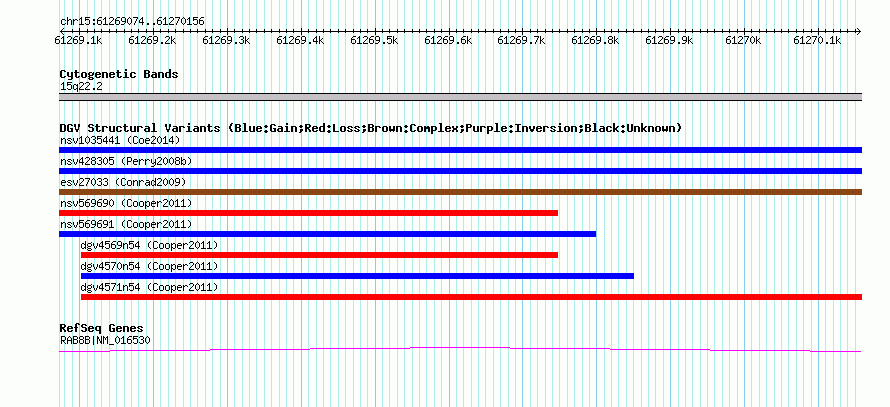
Task: Click the 61269.1k ruler label
Action: click(78, 40)
